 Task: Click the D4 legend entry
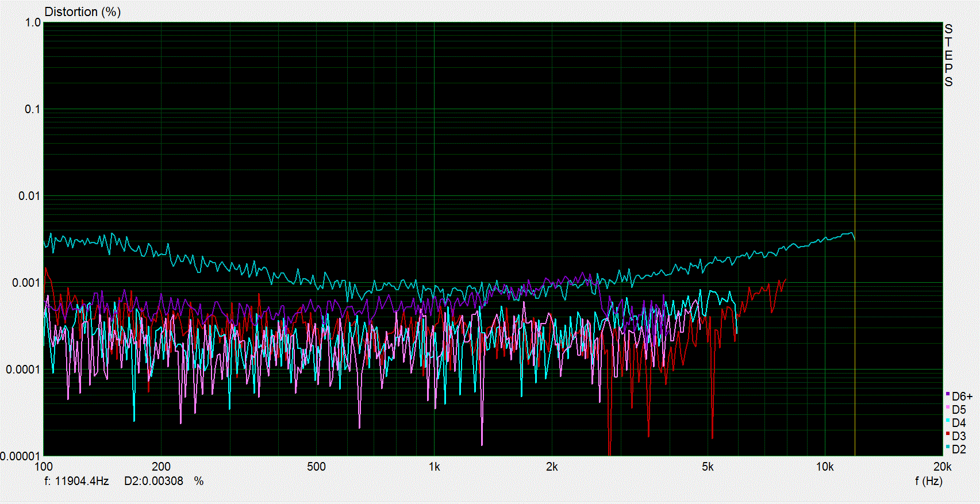956,423
